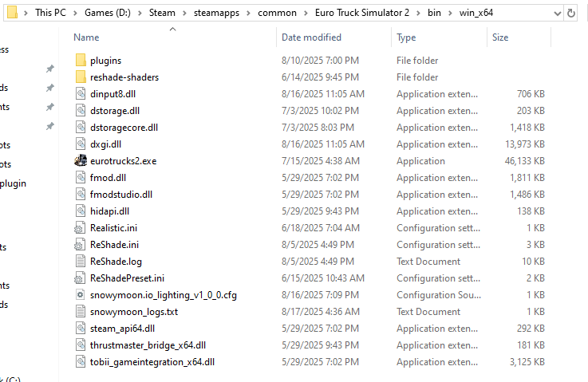Sort files by Date modified column
588x382 pixels.
pos(311,37)
